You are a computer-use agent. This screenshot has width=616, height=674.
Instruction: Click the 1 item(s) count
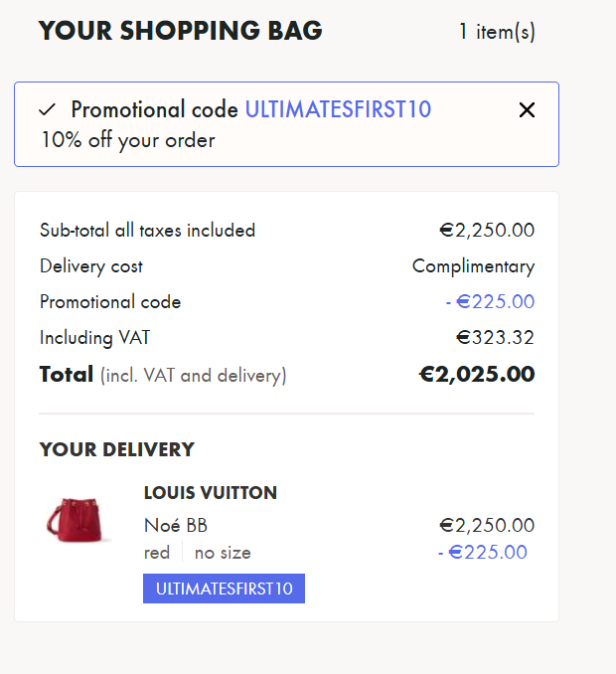click(x=497, y=32)
